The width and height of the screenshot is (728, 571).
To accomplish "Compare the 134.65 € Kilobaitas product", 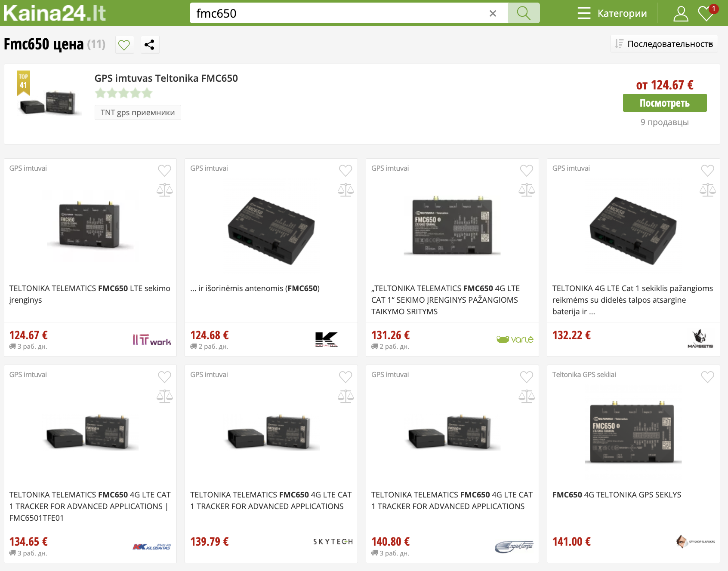I will (164, 396).
